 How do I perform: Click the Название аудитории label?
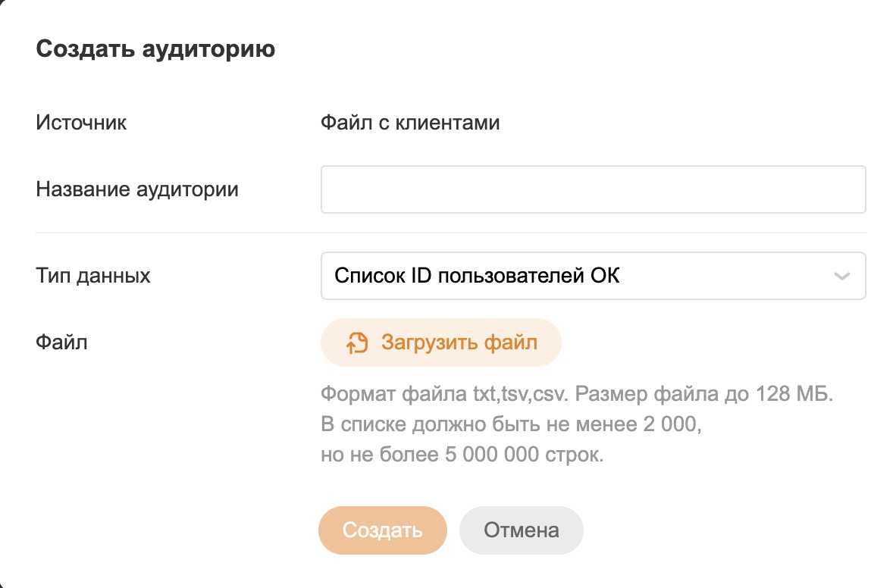pos(137,189)
